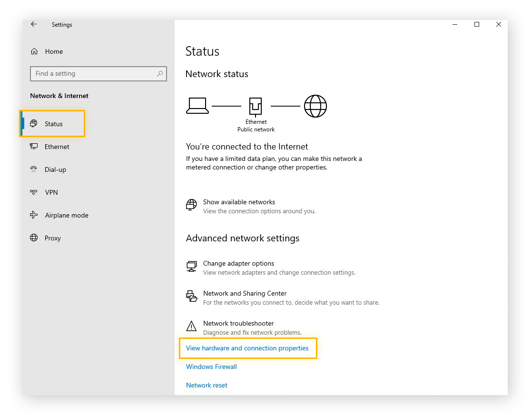Click the Ethernet icon in the network diagram
The width and height of the screenshot is (532, 417).
click(x=256, y=106)
